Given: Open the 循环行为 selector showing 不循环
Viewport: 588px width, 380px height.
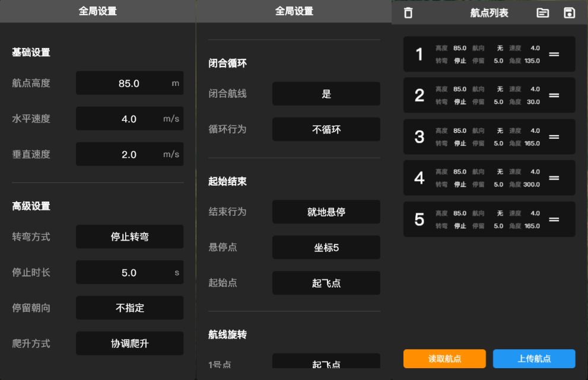Looking at the screenshot, I should (326, 129).
